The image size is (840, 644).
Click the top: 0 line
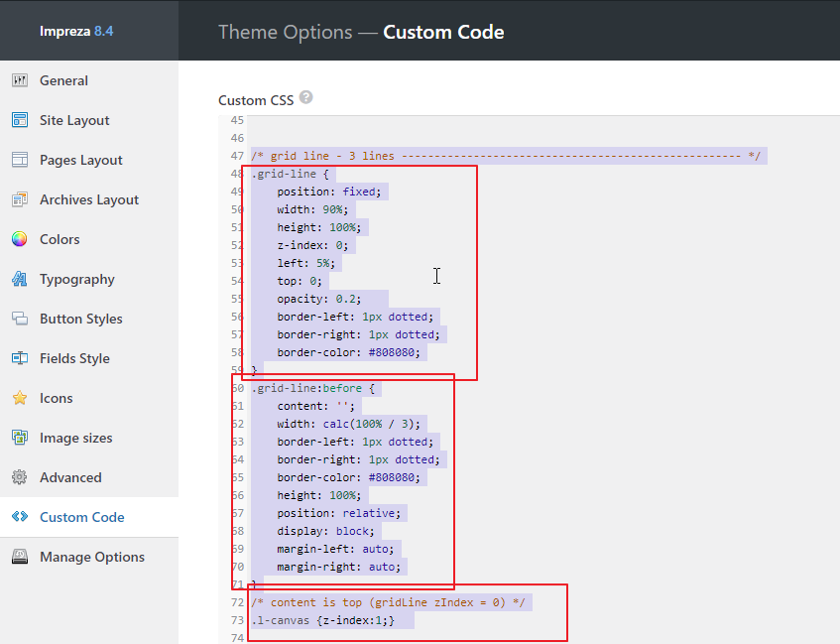[300, 281]
